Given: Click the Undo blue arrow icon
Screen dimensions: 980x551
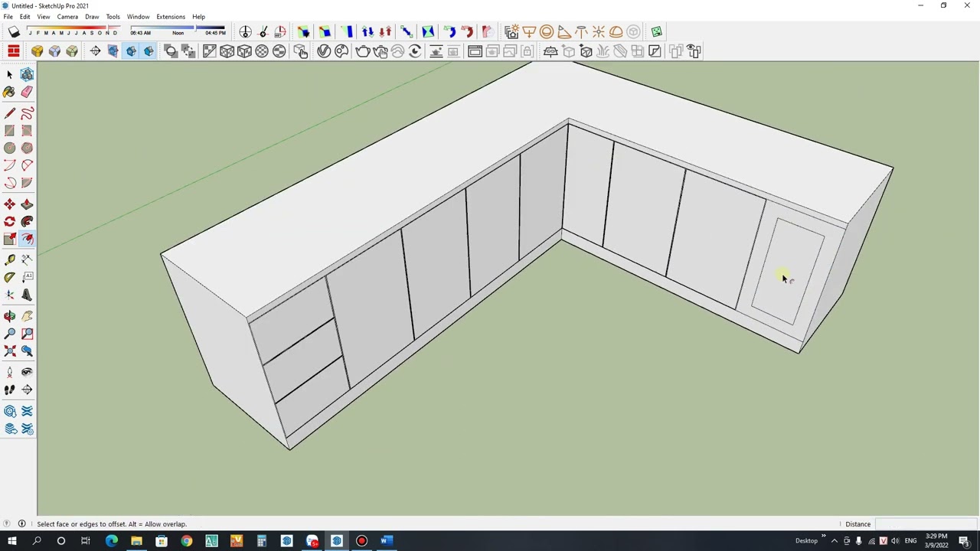Looking at the screenshot, I should (449, 32).
